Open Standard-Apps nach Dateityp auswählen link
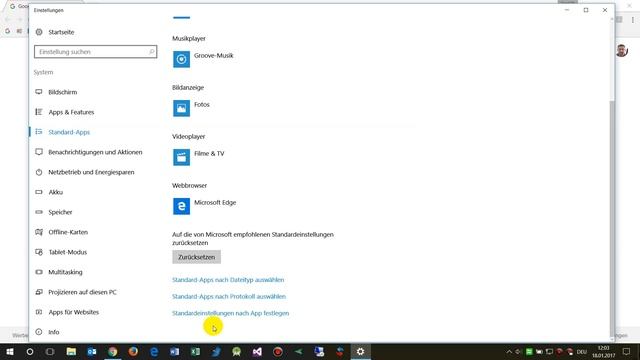Image resolution: width=640 pixels, height=360 pixels. click(228, 280)
